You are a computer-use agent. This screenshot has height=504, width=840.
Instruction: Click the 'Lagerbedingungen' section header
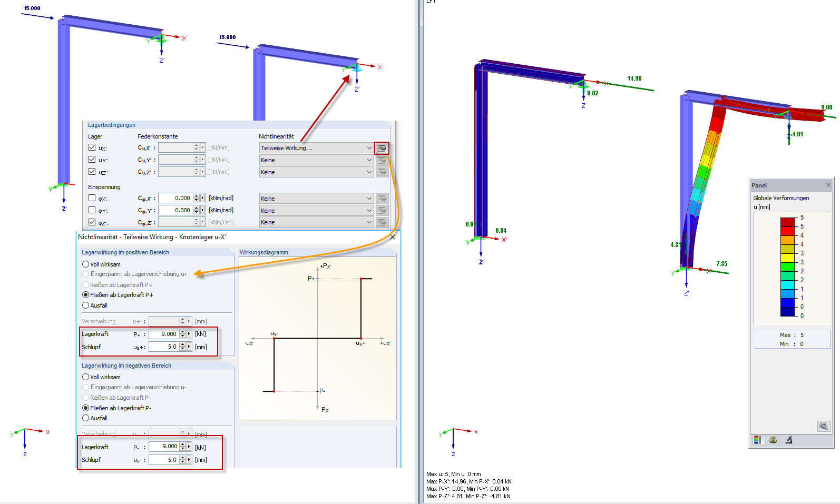pos(112,125)
